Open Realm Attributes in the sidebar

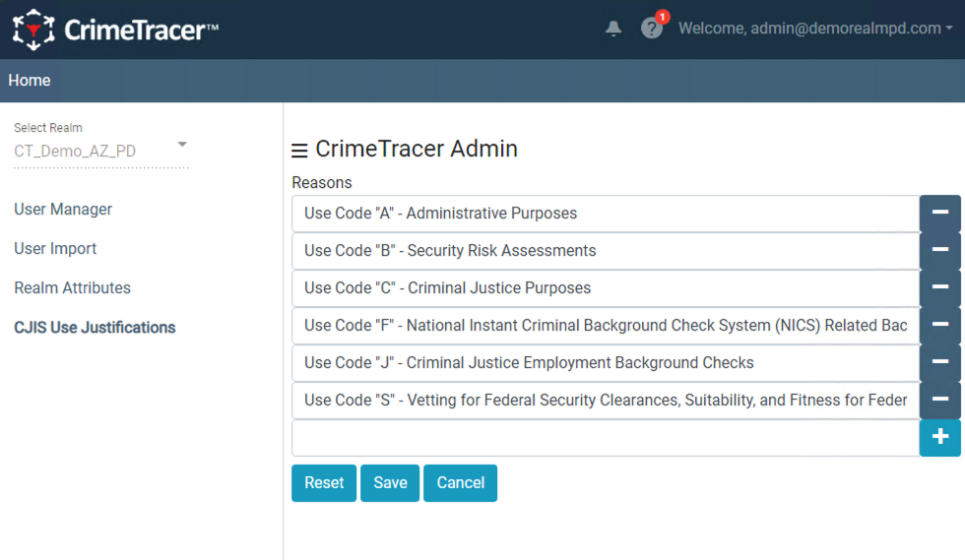(73, 288)
